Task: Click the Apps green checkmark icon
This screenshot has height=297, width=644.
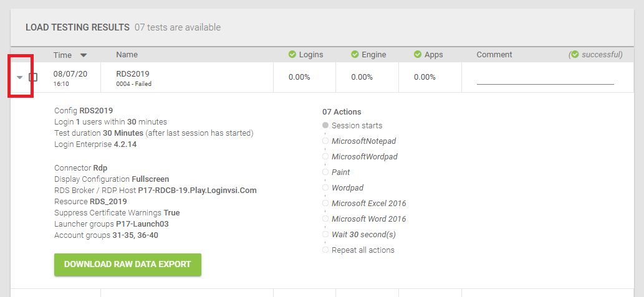Action: pos(418,55)
